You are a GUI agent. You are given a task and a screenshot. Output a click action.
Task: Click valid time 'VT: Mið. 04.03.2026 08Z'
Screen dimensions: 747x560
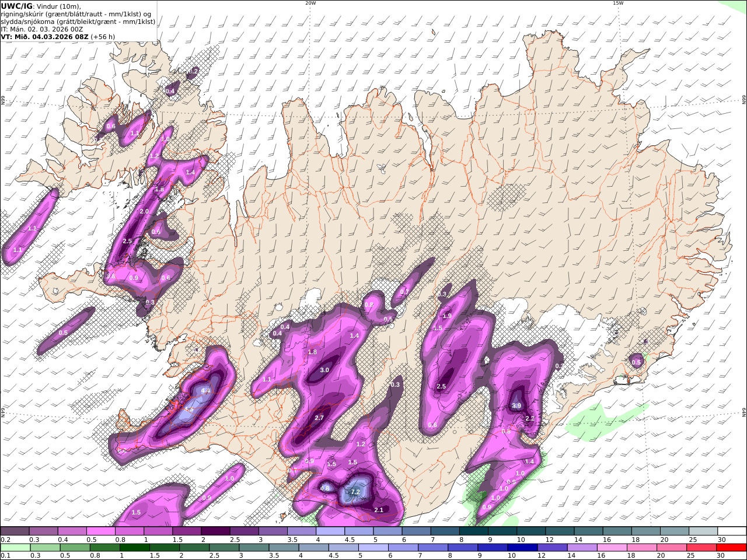(44, 36)
